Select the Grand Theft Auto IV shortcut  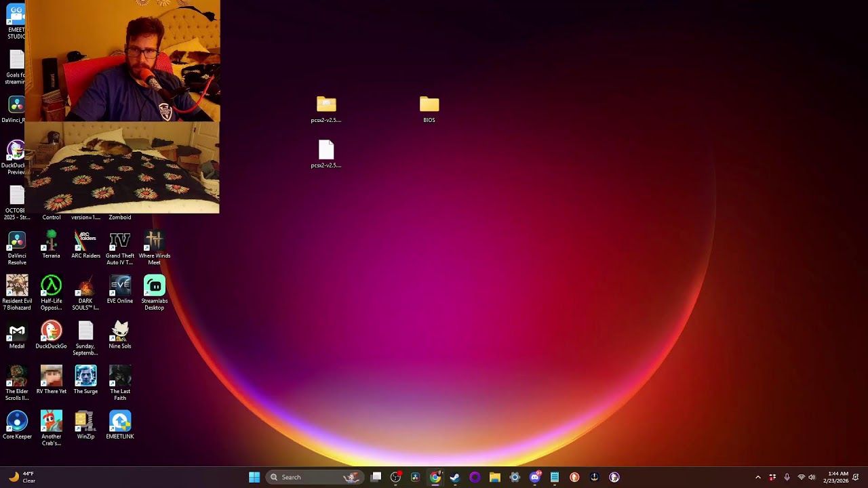pos(120,248)
